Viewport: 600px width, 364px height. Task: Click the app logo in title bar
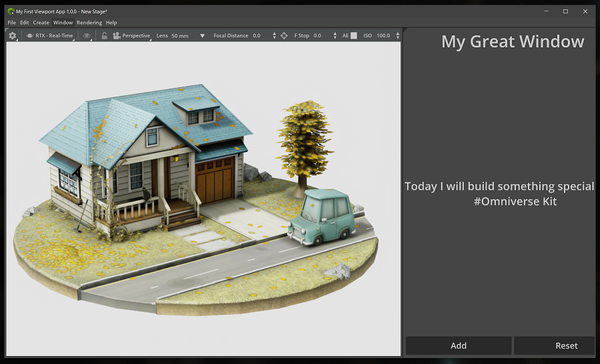tap(11, 11)
